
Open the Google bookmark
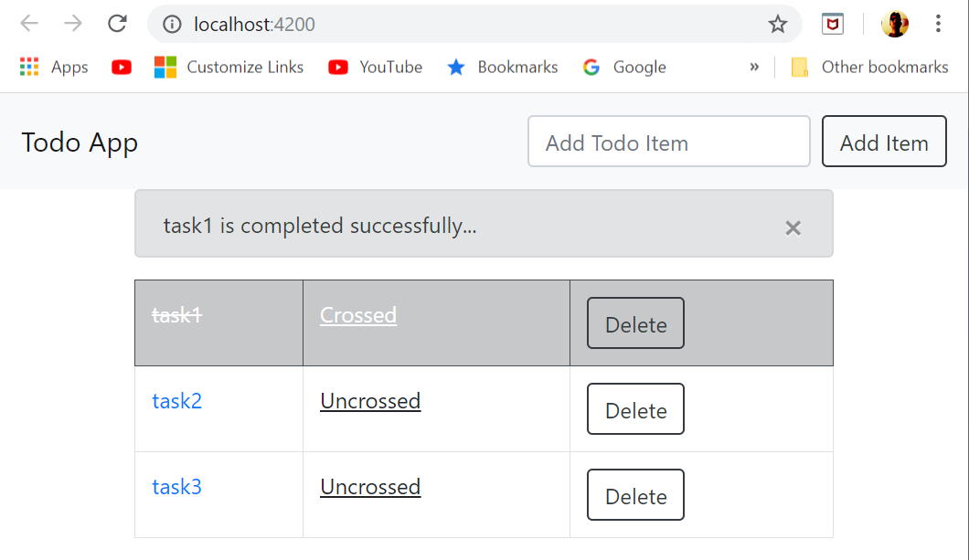[x=624, y=67]
